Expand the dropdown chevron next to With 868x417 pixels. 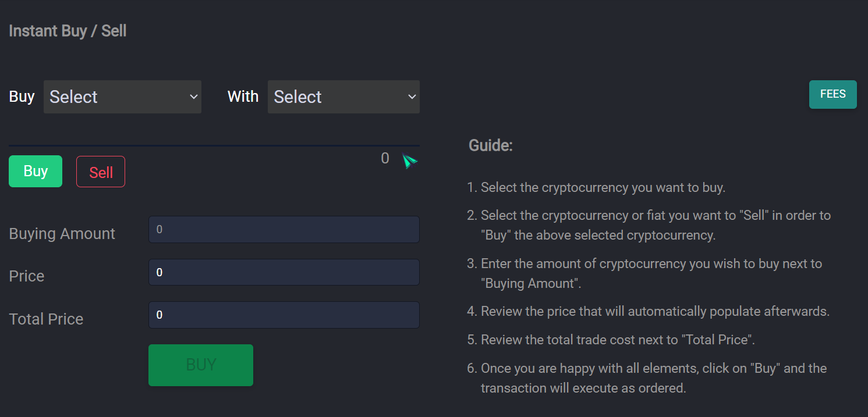point(412,97)
